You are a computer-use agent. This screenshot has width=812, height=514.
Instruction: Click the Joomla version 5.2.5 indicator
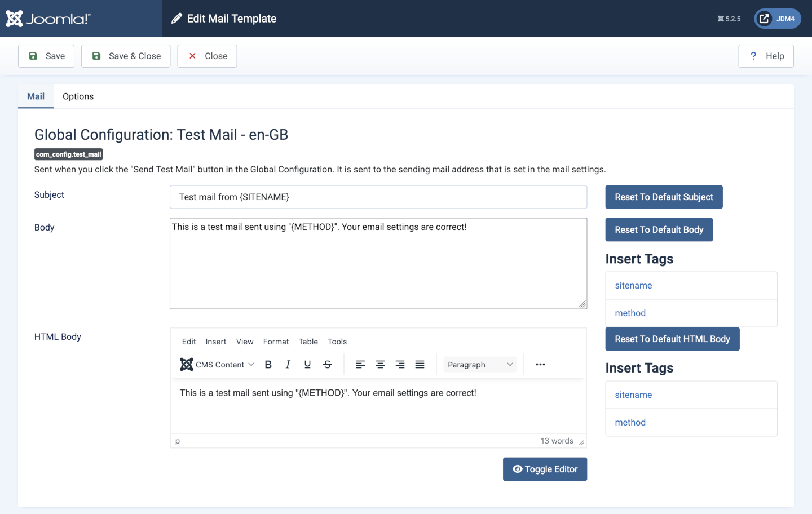coord(729,19)
